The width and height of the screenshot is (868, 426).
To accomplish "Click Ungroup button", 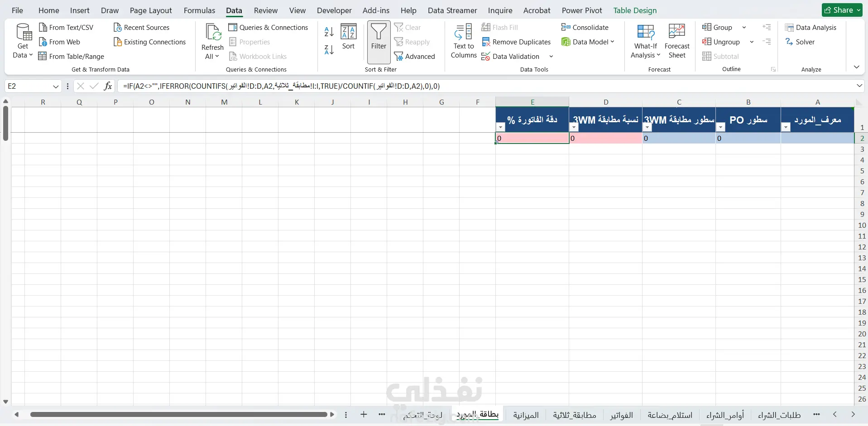I will (x=721, y=42).
